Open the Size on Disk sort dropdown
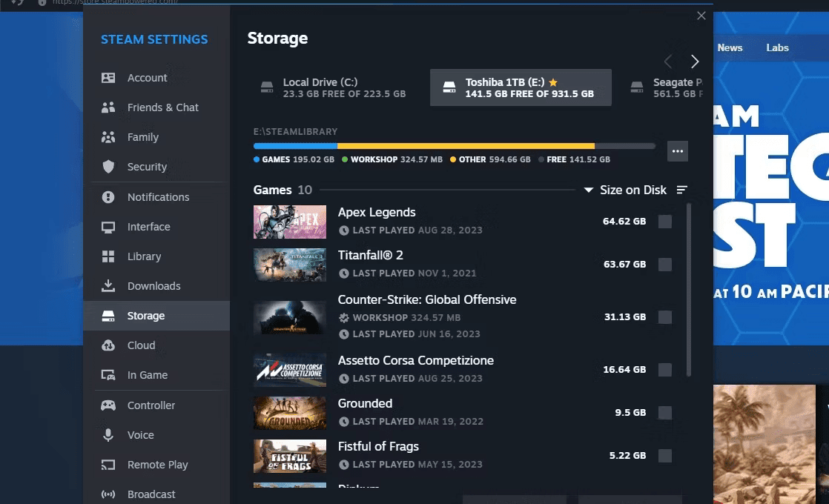Image resolution: width=829 pixels, height=504 pixels. [x=625, y=190]
